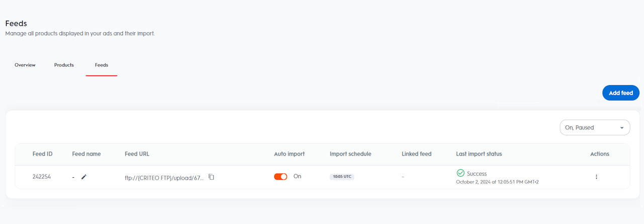Open the three-dot actions menu for feed 242254
This screenshot has width=644, height=224.
click(596, 177)
